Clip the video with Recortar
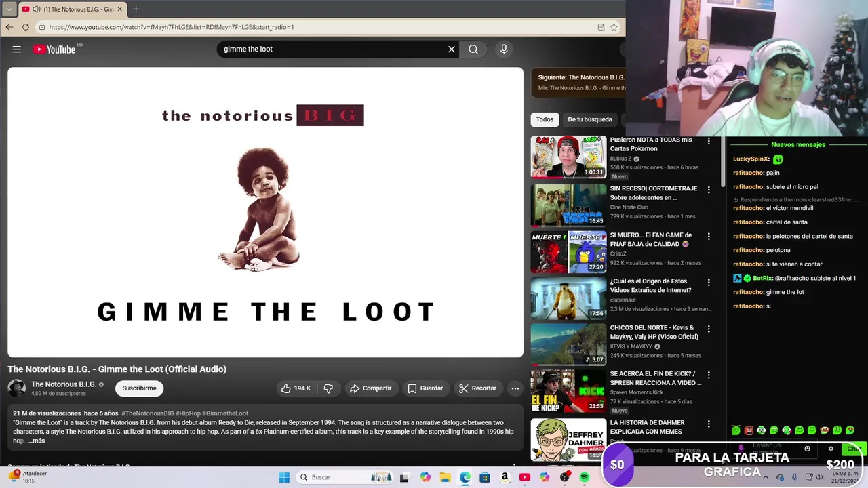The height and width of the screenshot is (488, 868). coord(477,388)
